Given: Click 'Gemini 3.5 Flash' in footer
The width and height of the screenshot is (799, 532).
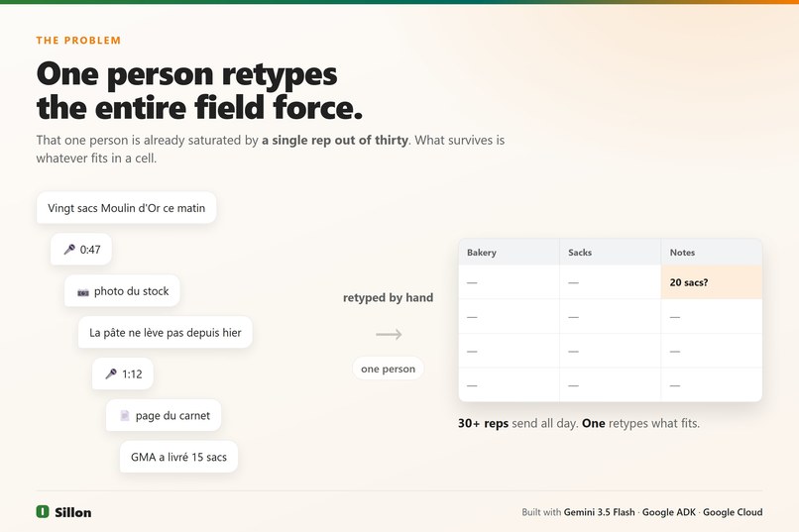Looking at the screenshot, I should tap(599, 512).
